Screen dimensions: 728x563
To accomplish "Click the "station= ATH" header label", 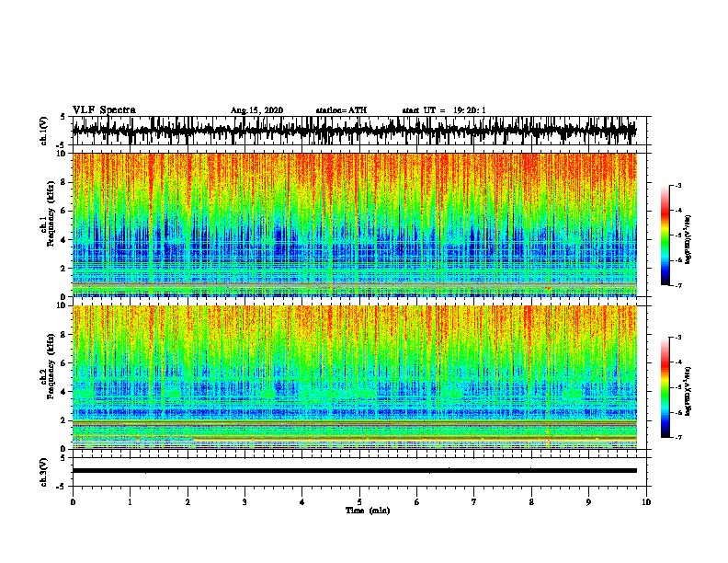I will pyautogui.click(x=341, y=110).
